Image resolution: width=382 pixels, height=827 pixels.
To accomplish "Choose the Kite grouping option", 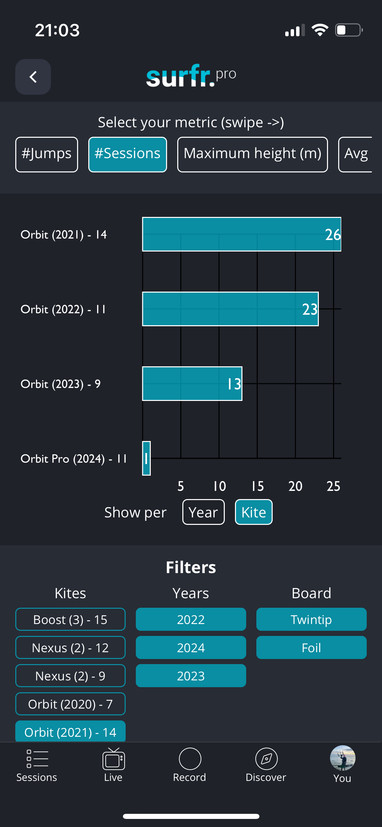I will pos(254,512).
